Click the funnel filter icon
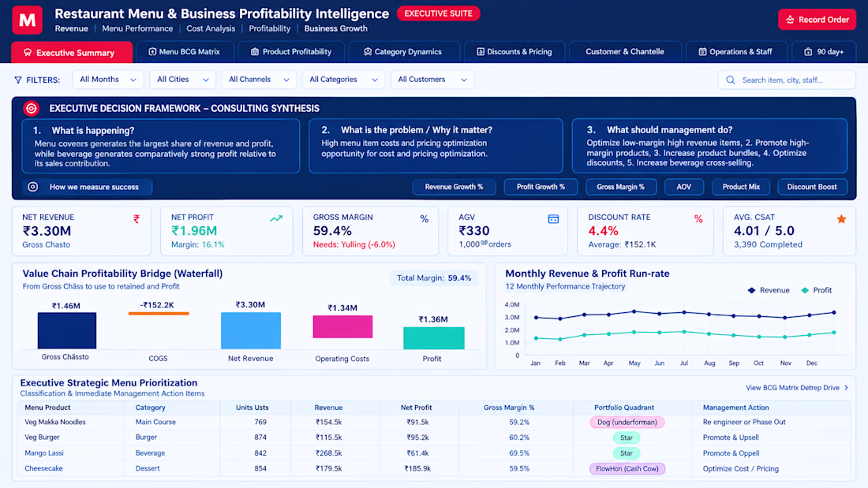 pos(18,80)
